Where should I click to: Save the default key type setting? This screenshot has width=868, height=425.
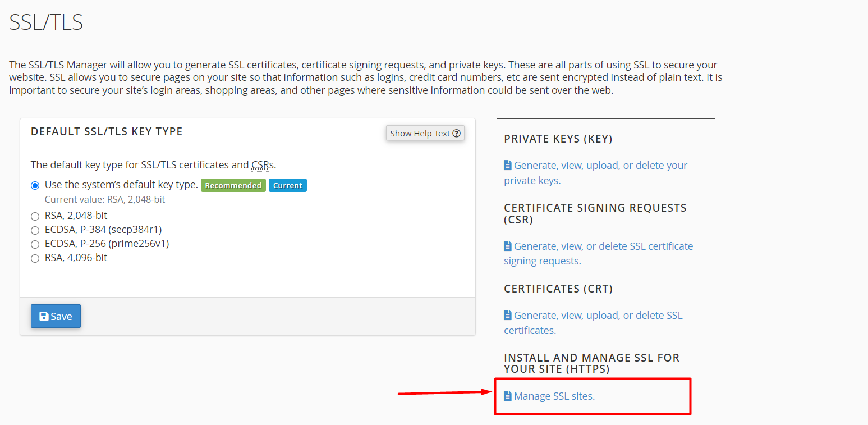coord(56,316)
